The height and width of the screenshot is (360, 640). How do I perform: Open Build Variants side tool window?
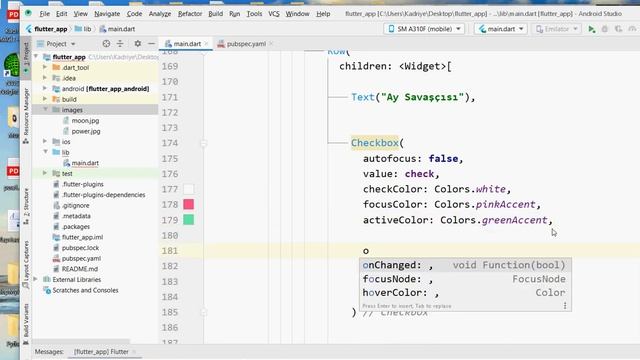point(26,323)
